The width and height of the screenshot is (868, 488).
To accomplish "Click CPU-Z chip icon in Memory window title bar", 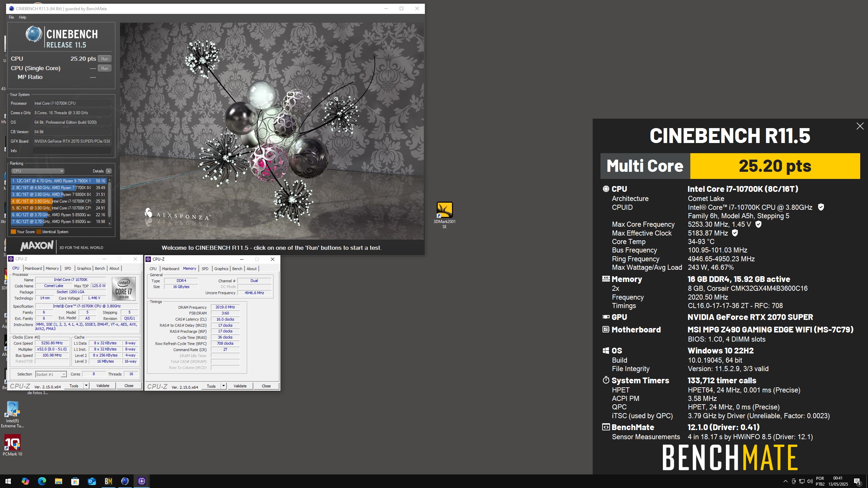I will (x=149, y=259).
